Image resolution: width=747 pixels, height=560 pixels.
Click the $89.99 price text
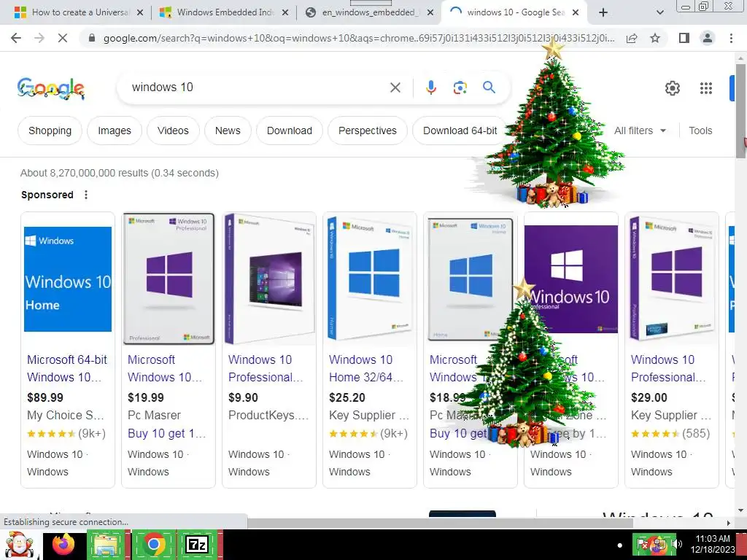click(x=45, y=397)
